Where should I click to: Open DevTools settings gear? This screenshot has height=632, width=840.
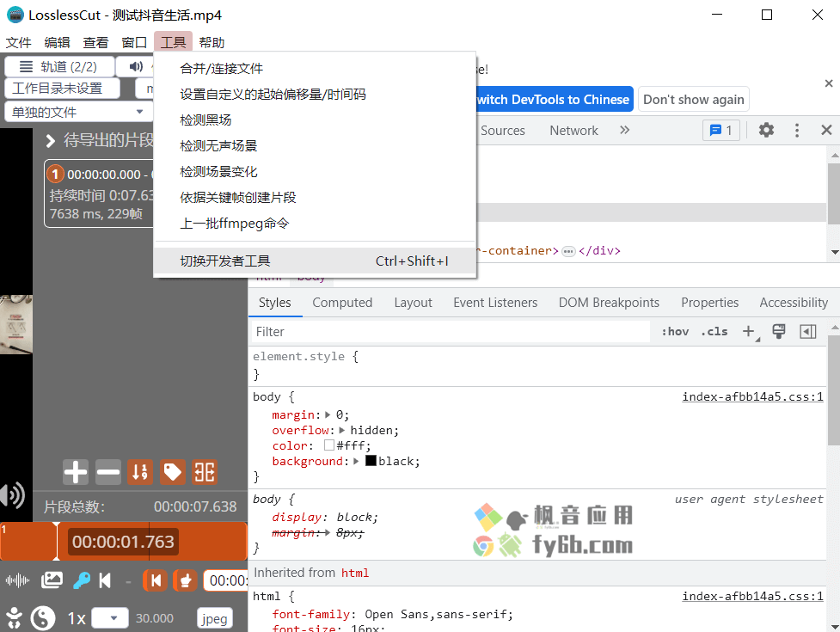[766, 130]
